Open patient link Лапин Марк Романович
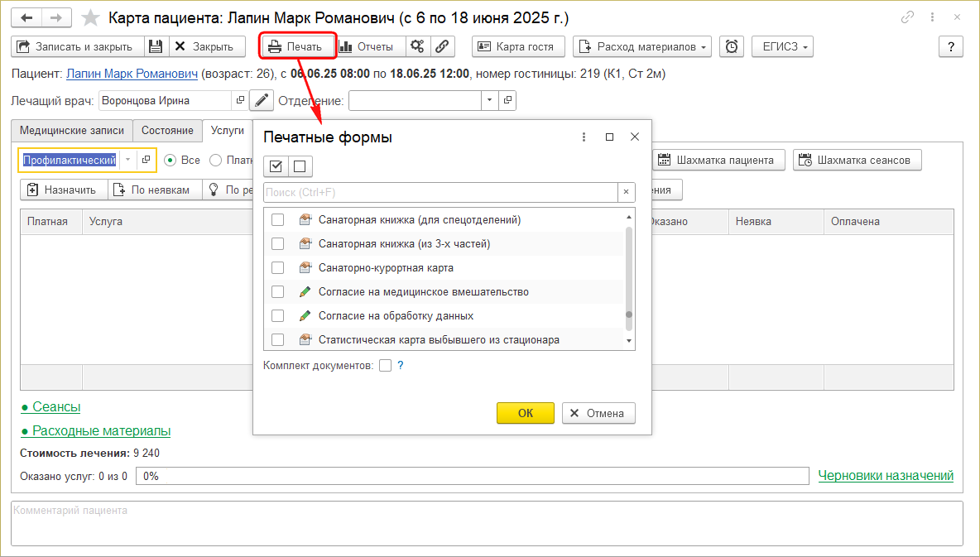980x557 pixels. point(132,74)
